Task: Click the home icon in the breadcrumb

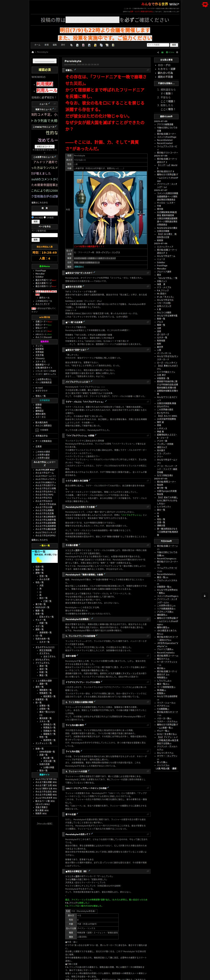Action: tap(33, 52)
